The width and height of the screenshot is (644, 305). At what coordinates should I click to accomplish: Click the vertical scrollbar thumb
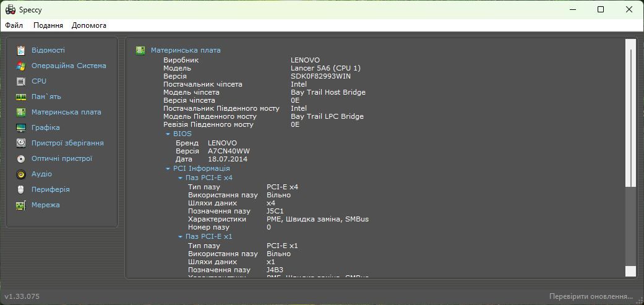click(x=630, y=114)
